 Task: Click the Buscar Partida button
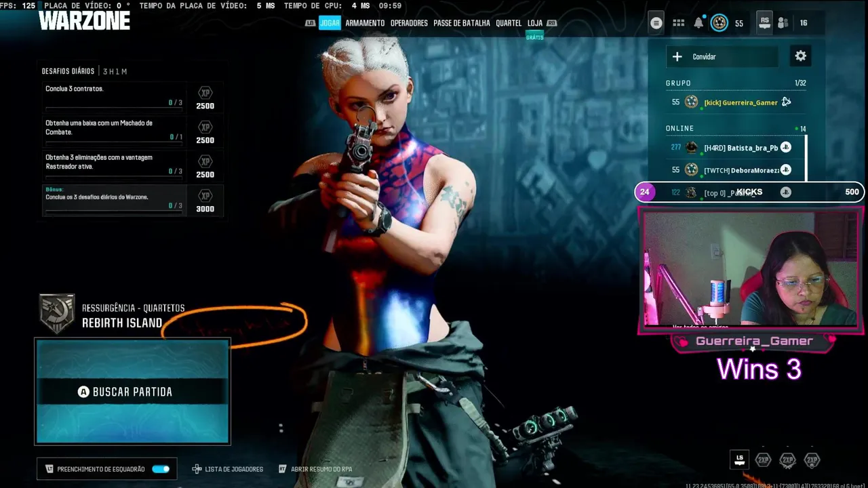(x=132, y=392)
